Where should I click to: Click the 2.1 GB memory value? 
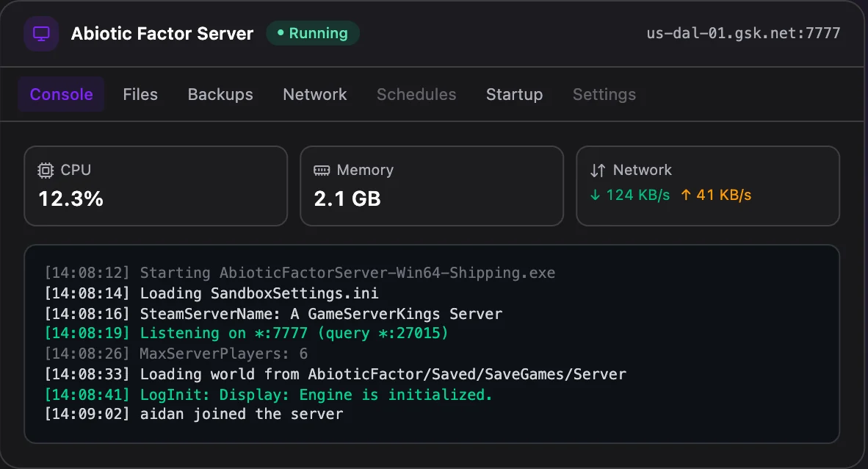click(347, 199)
